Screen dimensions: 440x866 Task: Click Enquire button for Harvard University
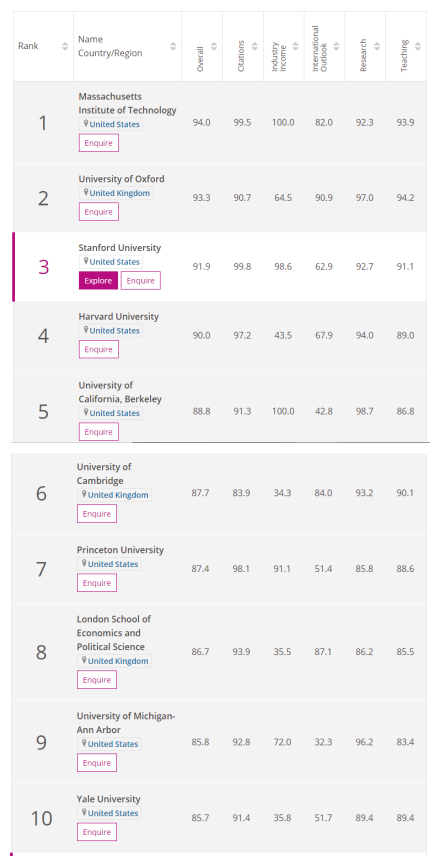(98, 350)
